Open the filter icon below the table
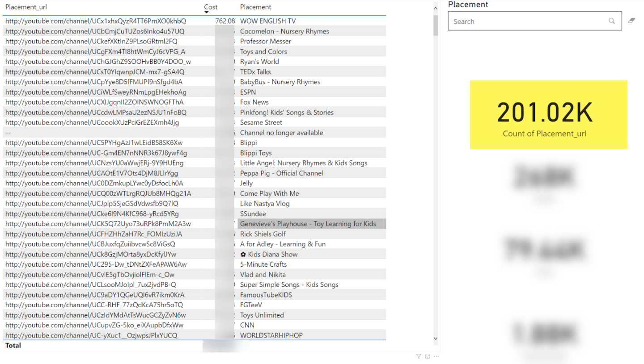Image resolution: width=644 pixels, height=364 pixels. [419, 356]
